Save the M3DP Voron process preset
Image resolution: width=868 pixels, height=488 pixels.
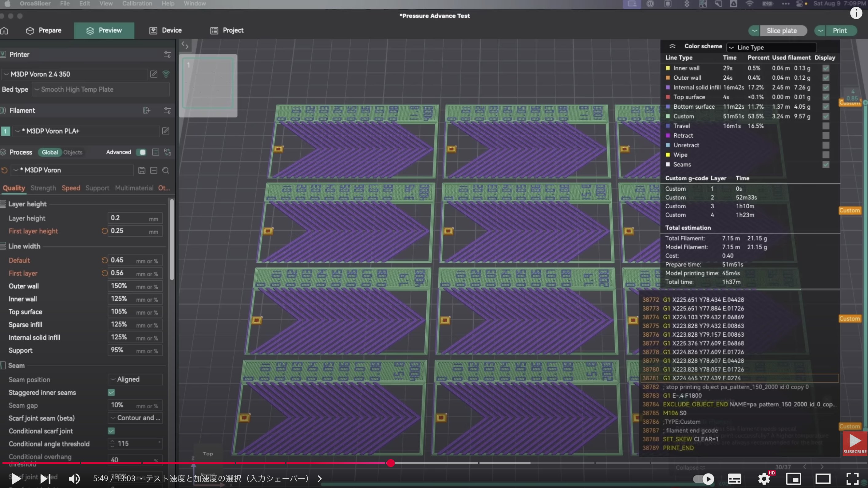pos(142,170)
